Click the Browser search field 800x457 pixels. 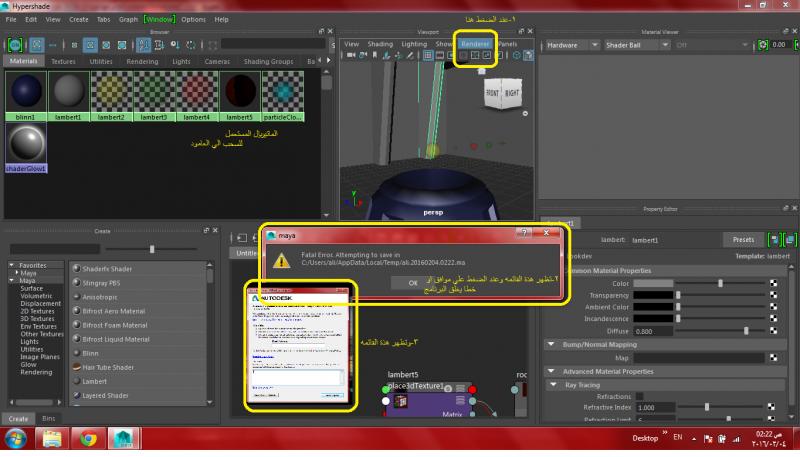coord(273,44)
